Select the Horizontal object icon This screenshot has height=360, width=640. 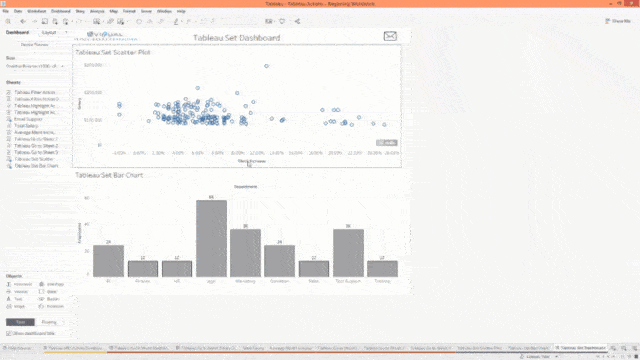[x=9, y=284]
